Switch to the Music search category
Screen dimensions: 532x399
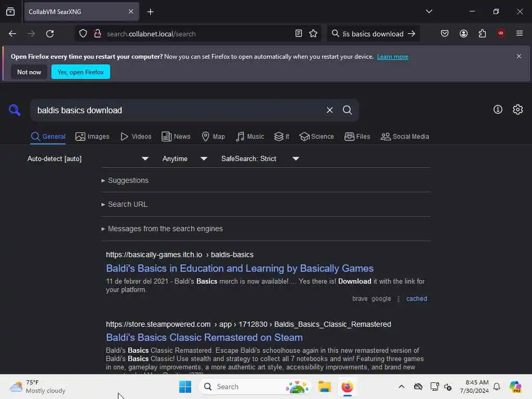(250, 137)
